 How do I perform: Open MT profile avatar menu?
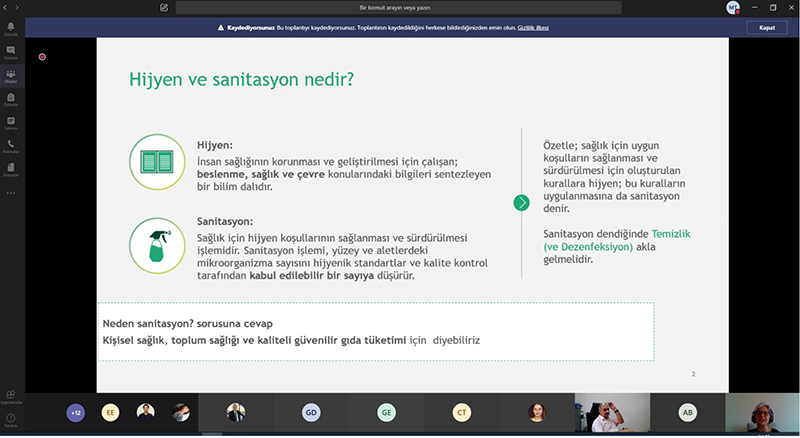click(x=733, y=7)
